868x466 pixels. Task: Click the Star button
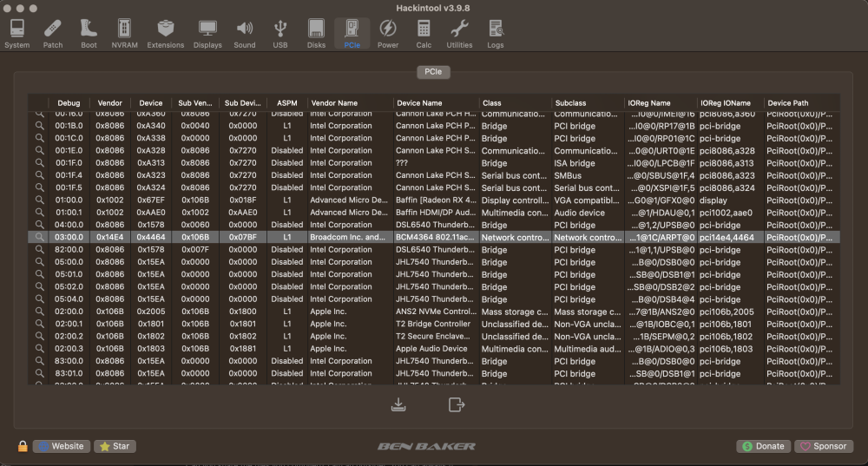click(115, 446)
